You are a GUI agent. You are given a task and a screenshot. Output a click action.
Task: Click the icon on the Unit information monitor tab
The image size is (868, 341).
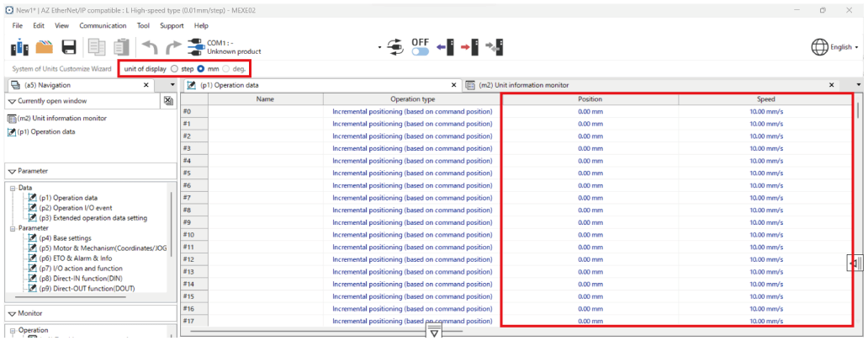click(x=470, y=85)
